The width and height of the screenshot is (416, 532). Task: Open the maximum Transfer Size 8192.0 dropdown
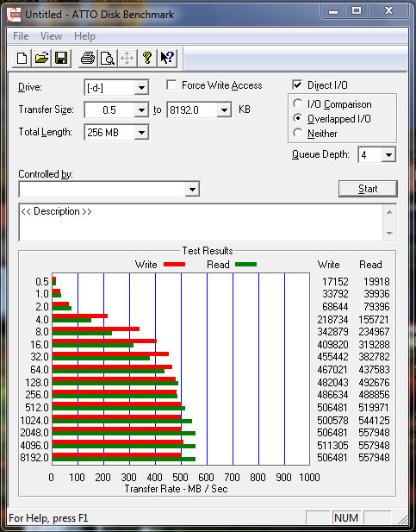tap(224, 110)
